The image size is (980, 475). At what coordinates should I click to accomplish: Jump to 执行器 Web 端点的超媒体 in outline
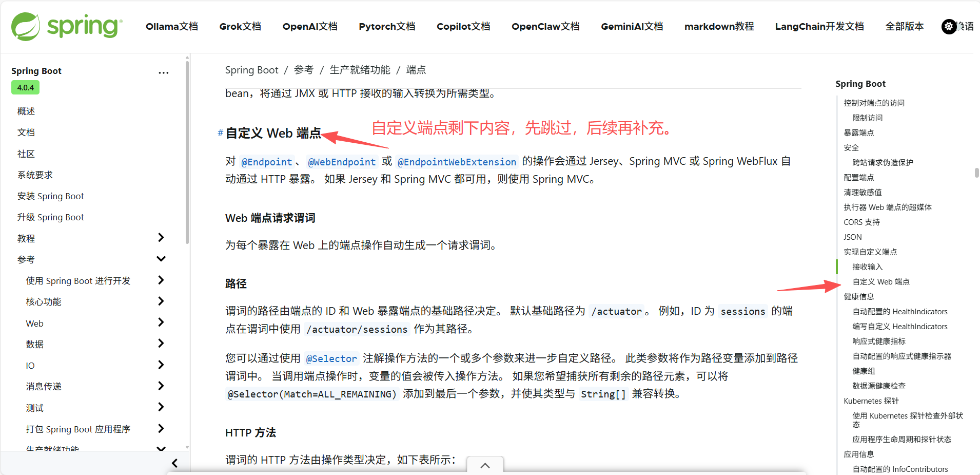pyautogui.click(x=888, y=207)
